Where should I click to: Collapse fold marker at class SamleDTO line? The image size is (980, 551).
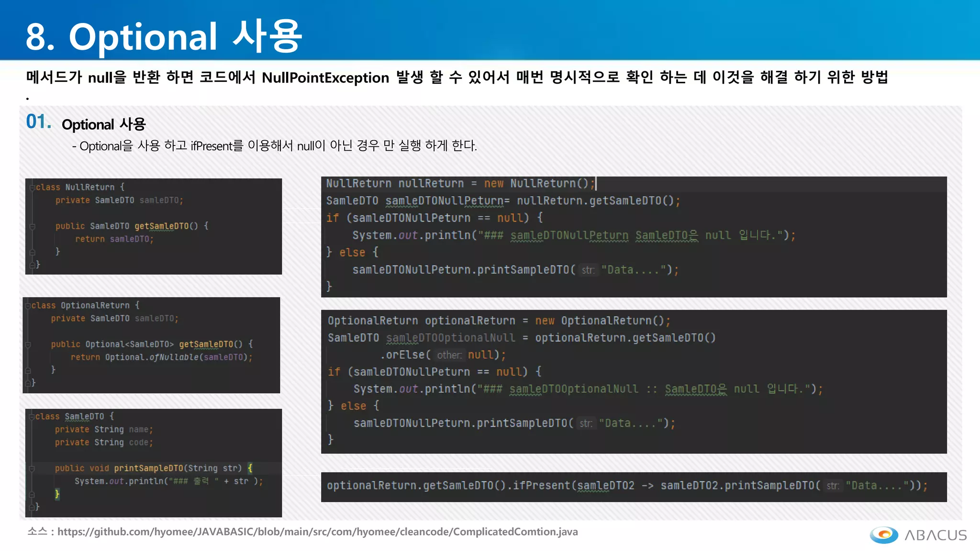(32, 417)
